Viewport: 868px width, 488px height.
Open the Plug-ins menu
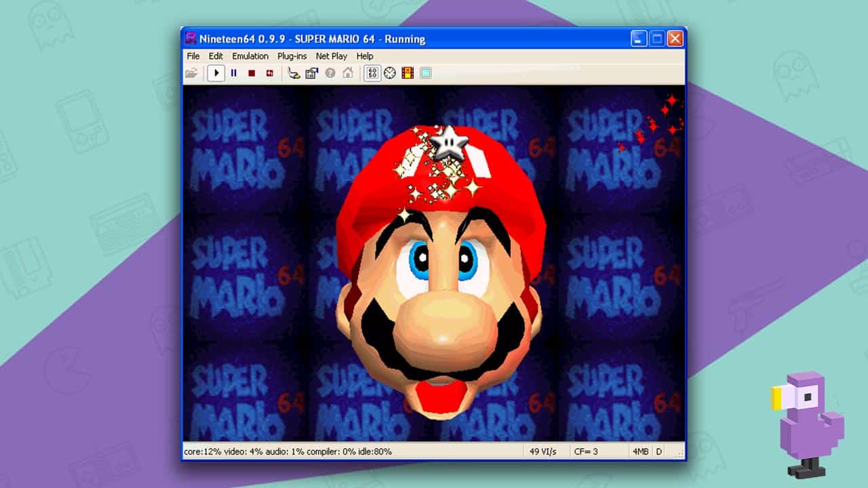(x=292, y=56)
